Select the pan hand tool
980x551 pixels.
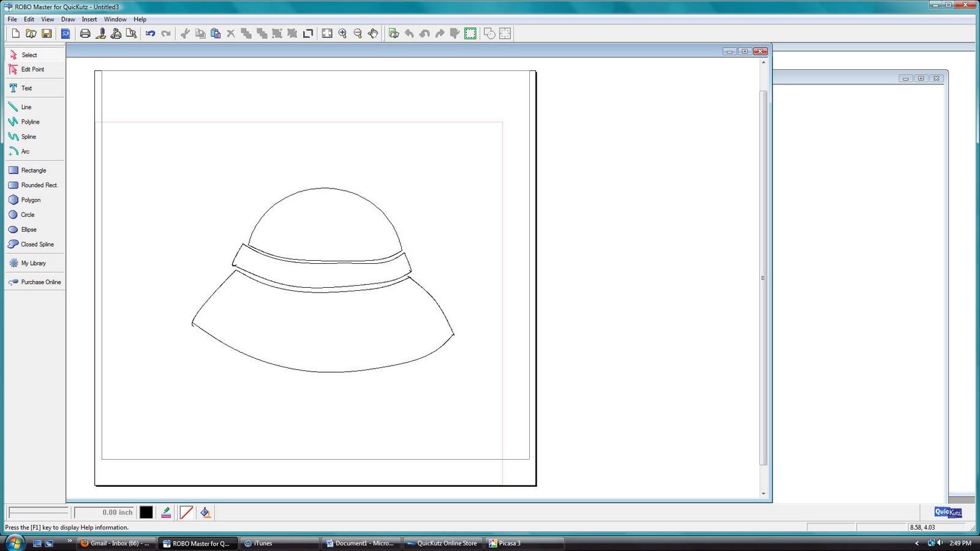373,34
